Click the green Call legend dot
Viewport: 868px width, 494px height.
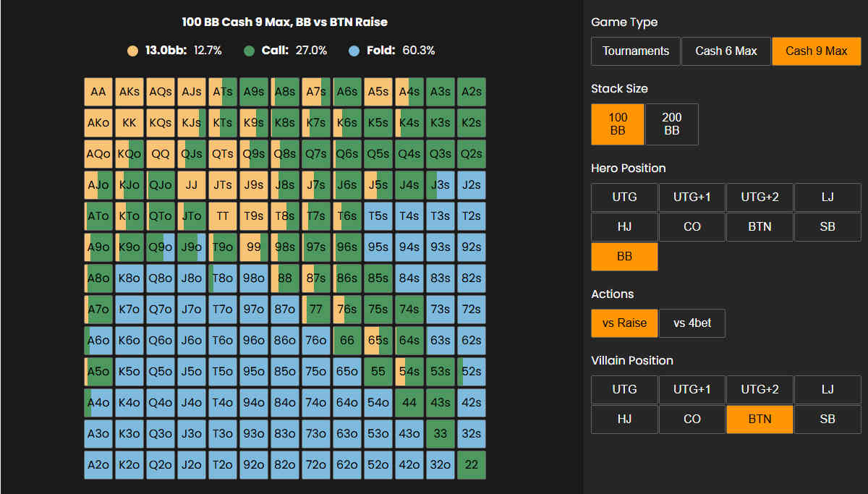[x=249, y=51]
